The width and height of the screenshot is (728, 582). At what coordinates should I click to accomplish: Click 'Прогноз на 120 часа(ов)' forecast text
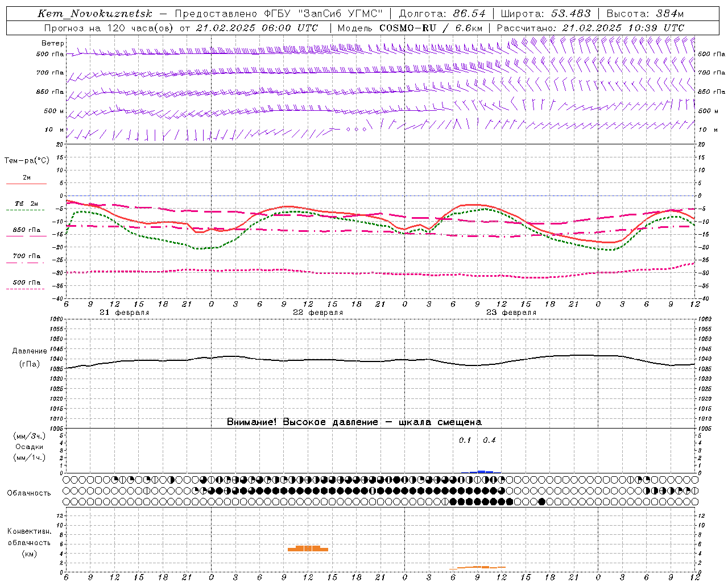(109, 28)
